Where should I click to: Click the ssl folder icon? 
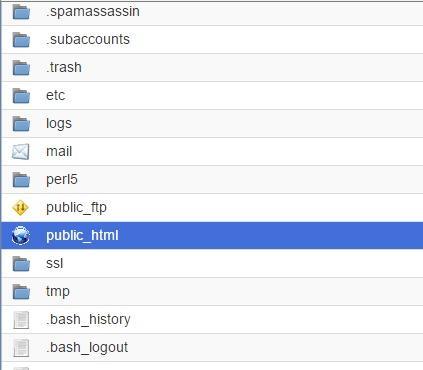pos(21,263)
